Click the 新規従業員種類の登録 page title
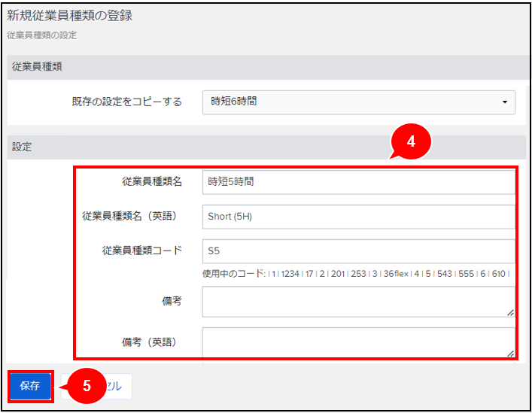 (69, 16)
